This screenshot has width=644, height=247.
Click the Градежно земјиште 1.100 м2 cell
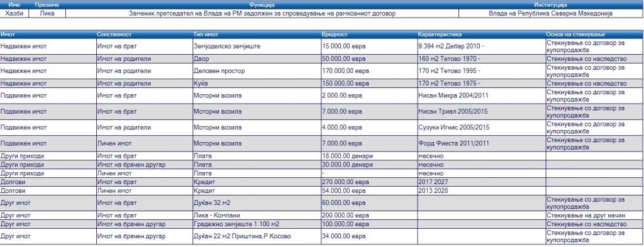point(257,224)
